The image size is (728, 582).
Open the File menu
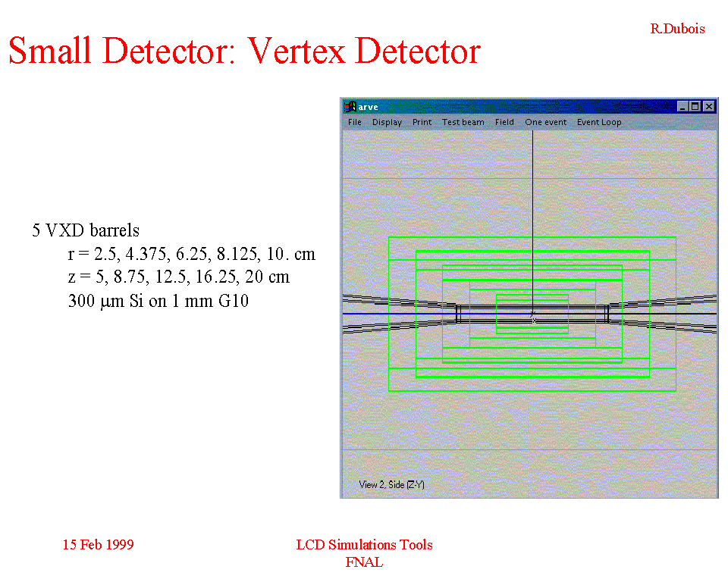[354, 122]
